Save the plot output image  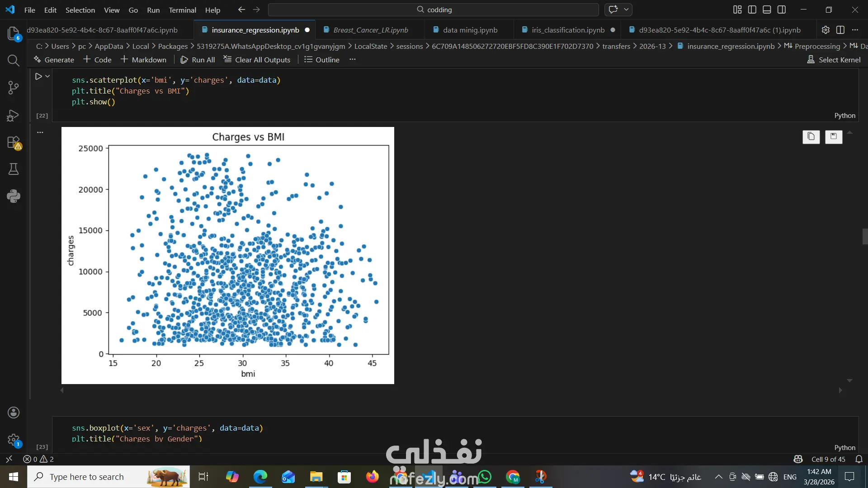click(834, 136)
